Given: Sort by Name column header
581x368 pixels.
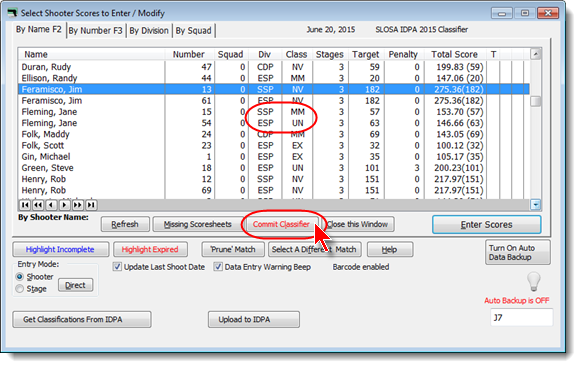Looking at the screenshot, I should point(92,54).
